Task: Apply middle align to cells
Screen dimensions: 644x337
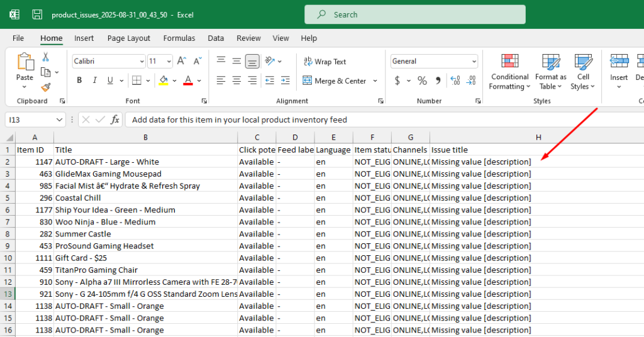Action: point(236,61)
